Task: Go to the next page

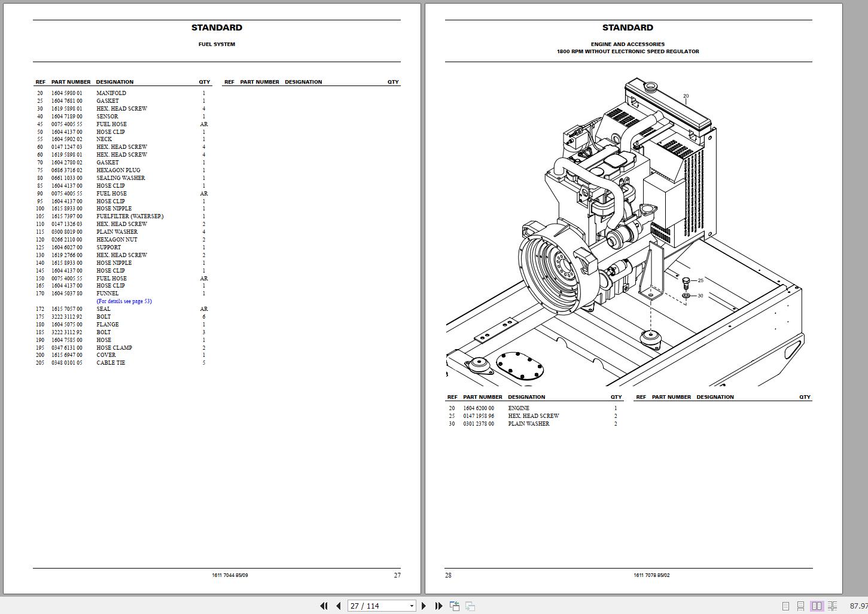Action: 424,606
